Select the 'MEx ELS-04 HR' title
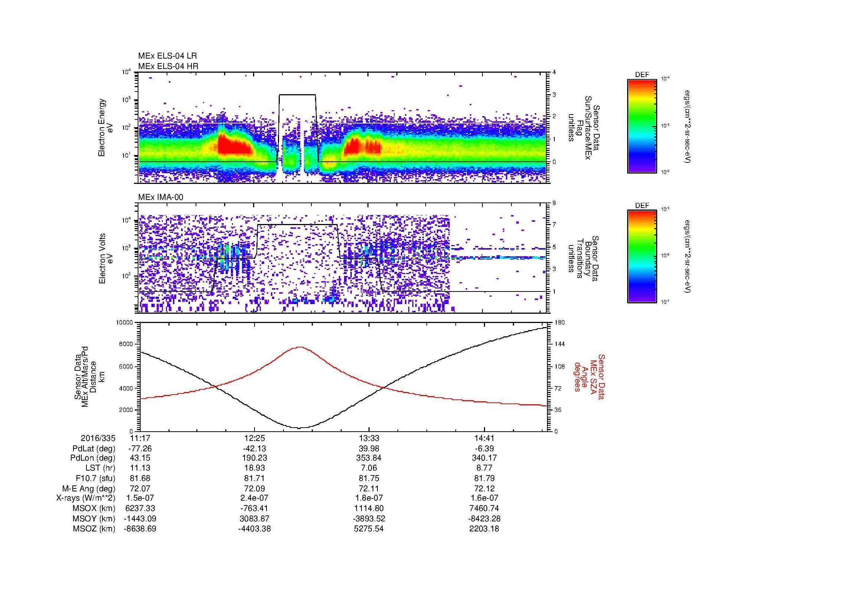The width and height of the screenshot is (868, 613). [168, 66]
